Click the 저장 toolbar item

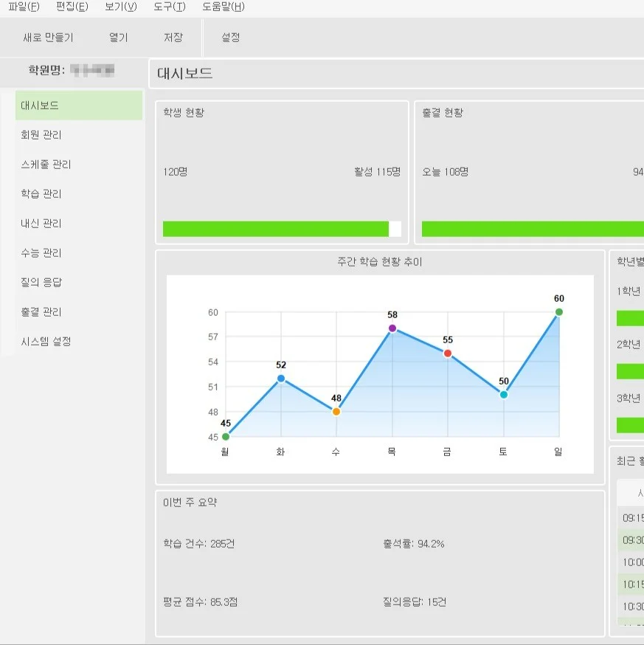pyautogui.click(x=173, y=37)
